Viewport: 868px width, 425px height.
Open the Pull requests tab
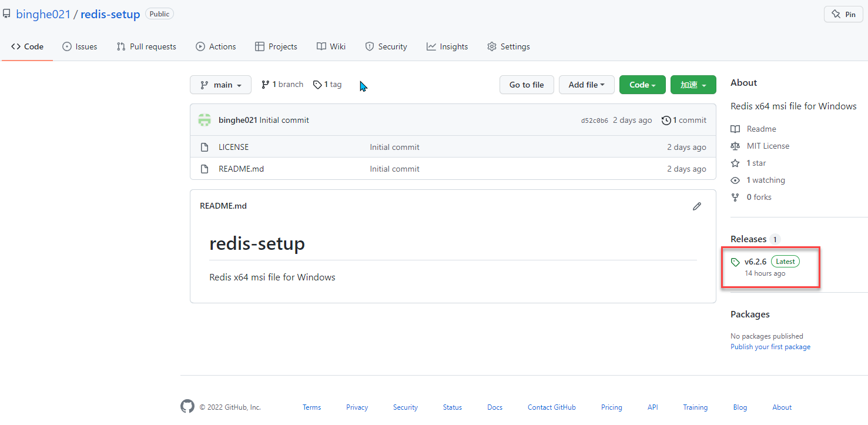coord(146,46)
